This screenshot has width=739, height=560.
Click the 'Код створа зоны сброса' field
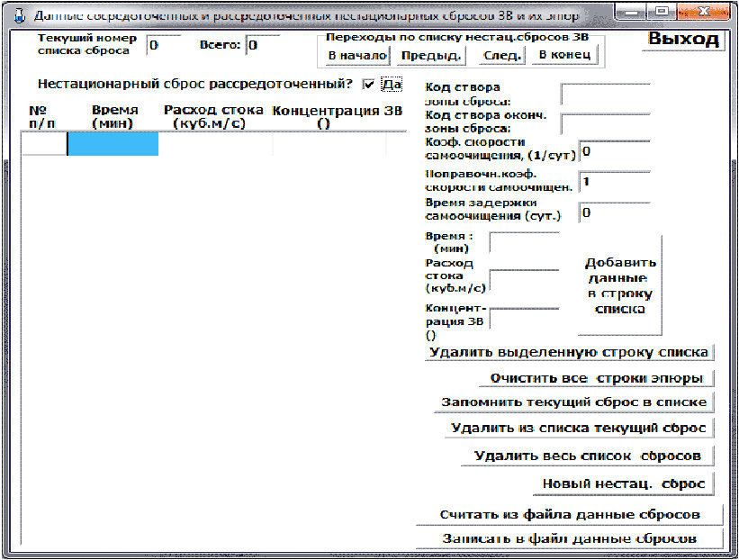coord(606,95)
